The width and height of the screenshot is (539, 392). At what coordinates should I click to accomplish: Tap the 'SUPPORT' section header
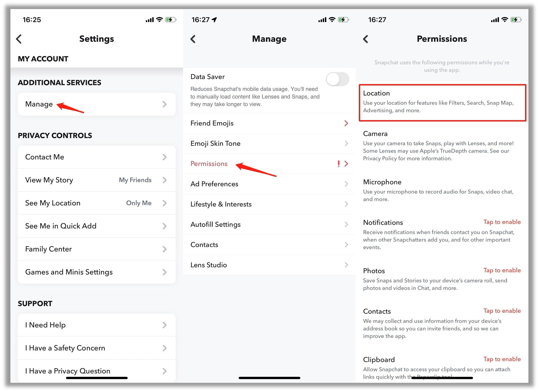pos(35,304)
